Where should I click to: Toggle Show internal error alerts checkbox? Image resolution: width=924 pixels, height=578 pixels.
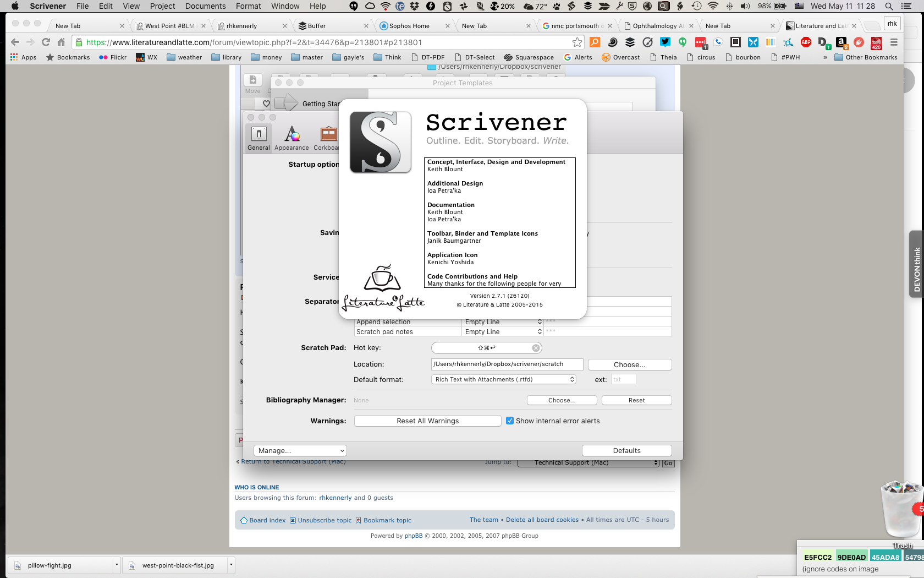click(x=510, y=421)
